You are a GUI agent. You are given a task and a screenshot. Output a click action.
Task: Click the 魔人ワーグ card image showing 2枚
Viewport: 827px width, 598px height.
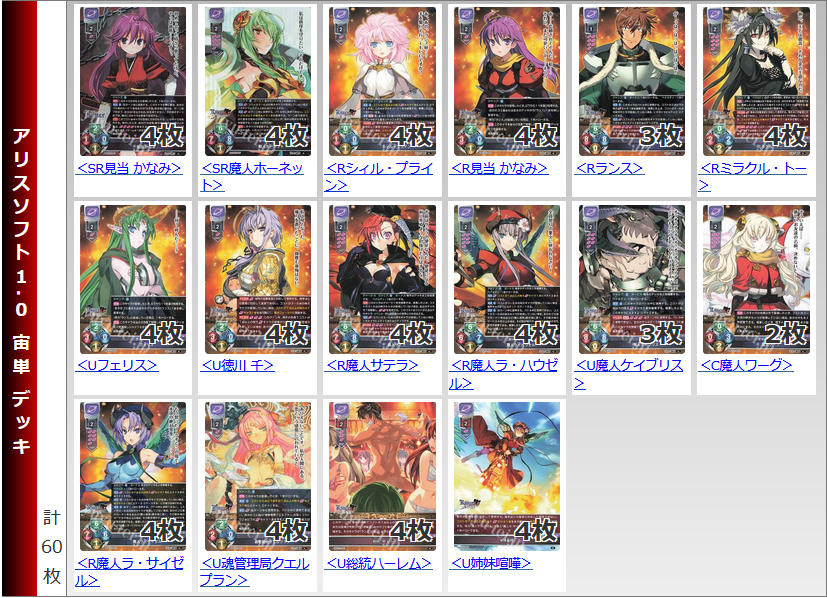pyautogui.click(x=756, y=279)
